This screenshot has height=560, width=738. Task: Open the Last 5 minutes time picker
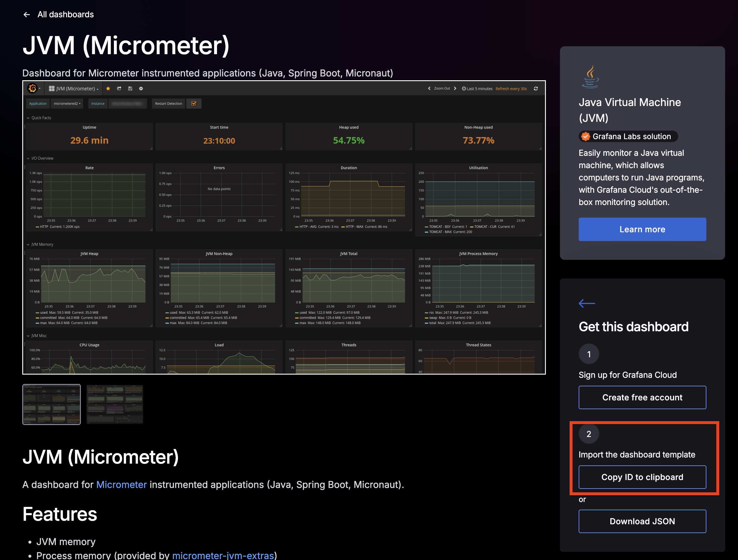(x=477, y=88)
